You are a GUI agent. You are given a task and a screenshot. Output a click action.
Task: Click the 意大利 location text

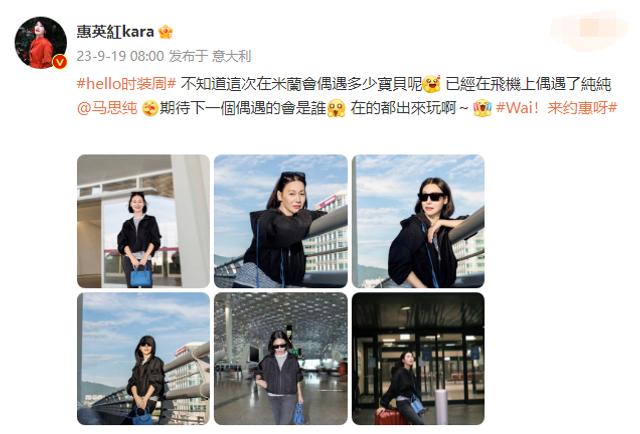(231, 56)
